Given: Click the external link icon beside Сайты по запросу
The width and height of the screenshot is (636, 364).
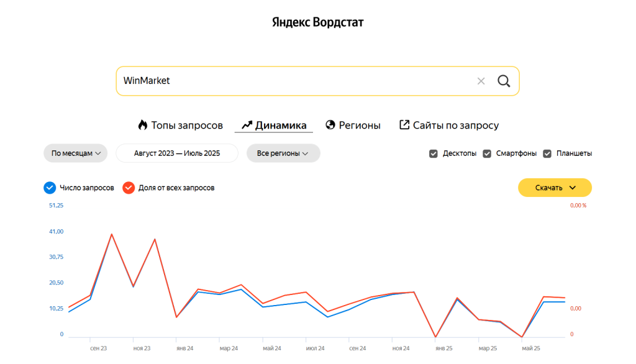Looking at the screenshot, I should click(x=404, y=125).
